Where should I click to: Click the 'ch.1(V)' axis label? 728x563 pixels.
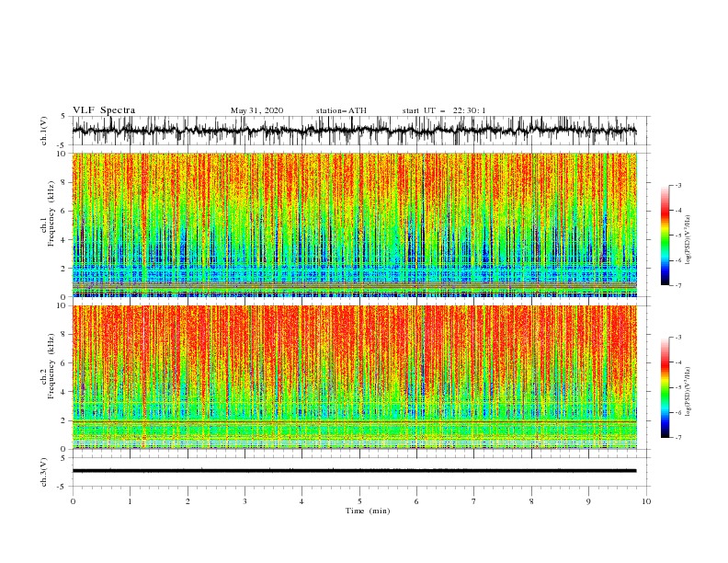[x=44, y=131]
